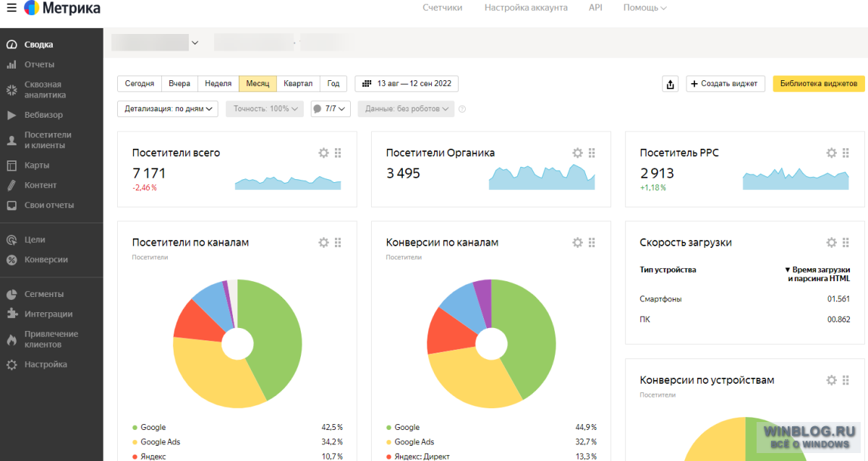Click drag handle of Посетитель PPC widget

coord(846,153)
